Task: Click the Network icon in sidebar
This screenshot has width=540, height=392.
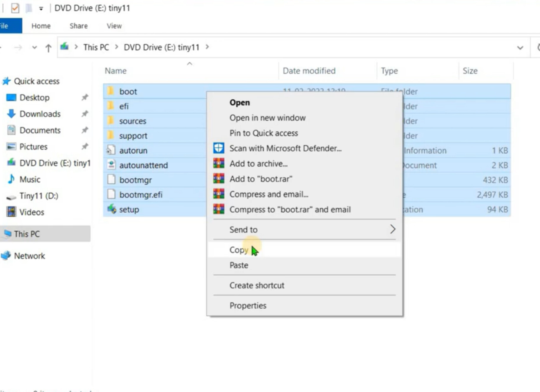Action: click(x=6, y=256)
